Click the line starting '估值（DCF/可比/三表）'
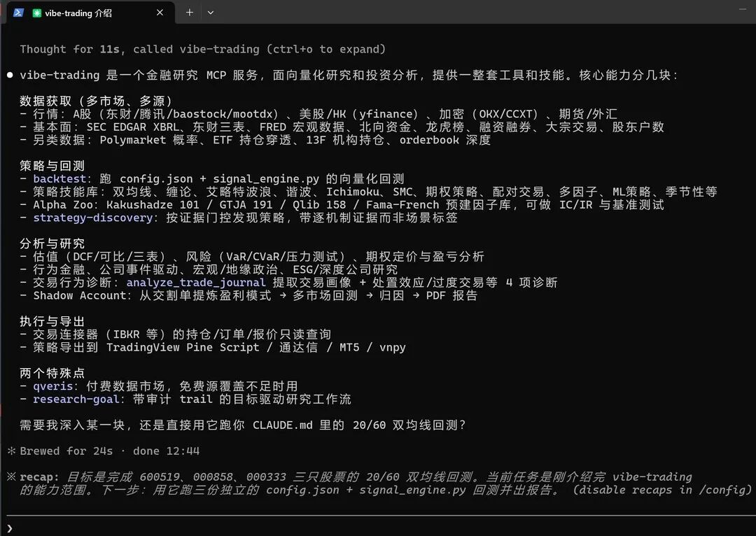This screenshot has height=536, width=756. pos(252,256)
